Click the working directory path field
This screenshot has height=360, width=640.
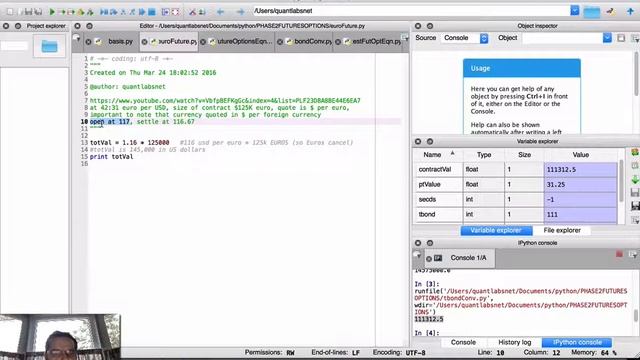click(x=411, y=11)
